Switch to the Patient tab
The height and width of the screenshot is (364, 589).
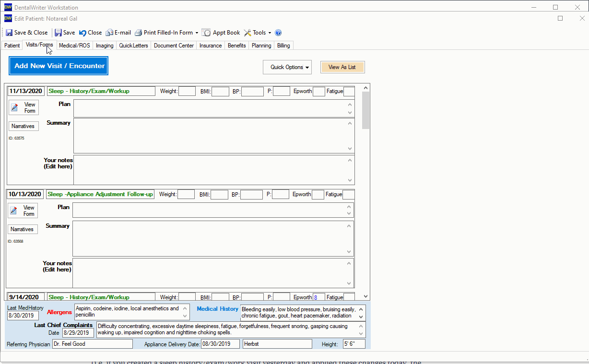click(x=12, y=46)
